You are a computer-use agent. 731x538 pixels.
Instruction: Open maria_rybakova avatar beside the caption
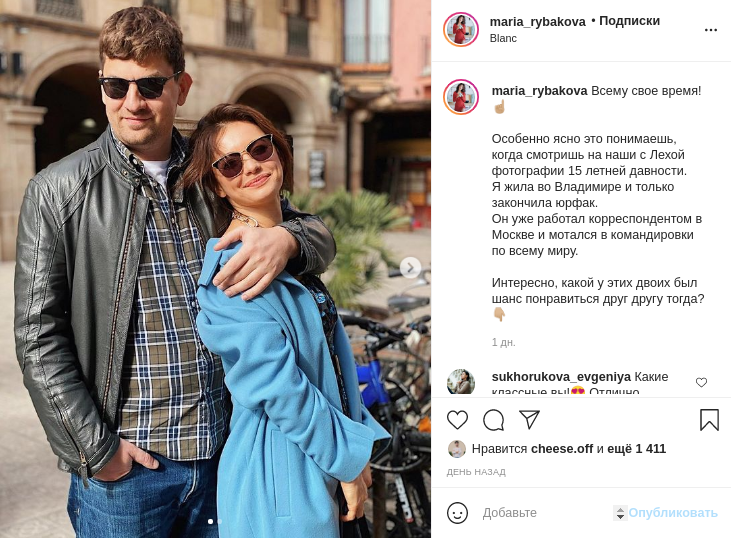(x=461, y=97)
